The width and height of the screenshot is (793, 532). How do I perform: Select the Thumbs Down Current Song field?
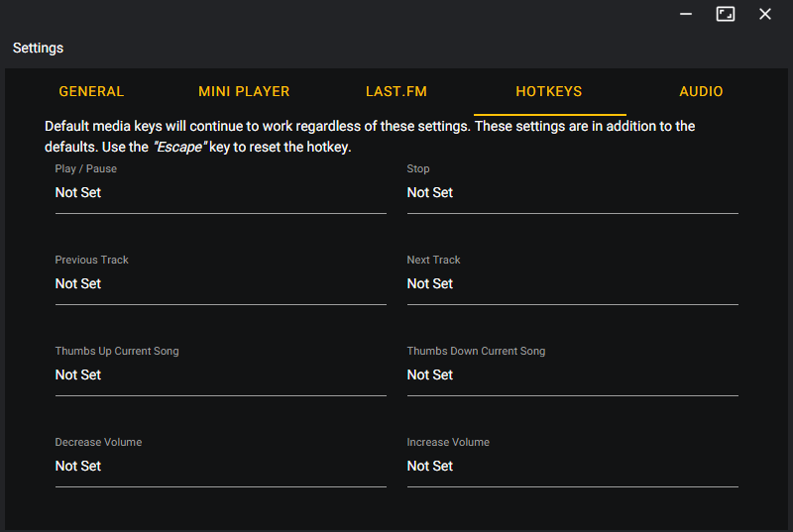click(572, 375)
